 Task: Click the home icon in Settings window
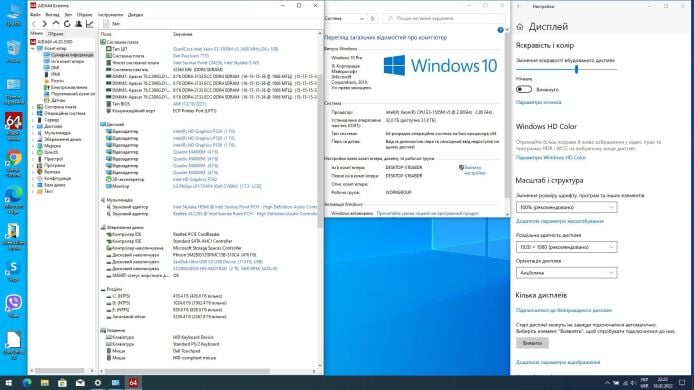tap(520, 27)
